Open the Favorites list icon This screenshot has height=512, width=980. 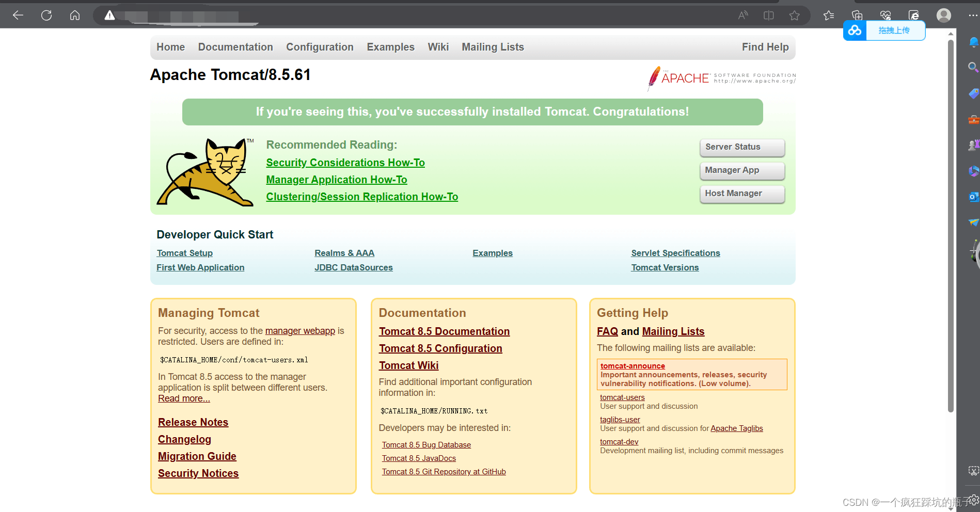click(x=829, y=15)
